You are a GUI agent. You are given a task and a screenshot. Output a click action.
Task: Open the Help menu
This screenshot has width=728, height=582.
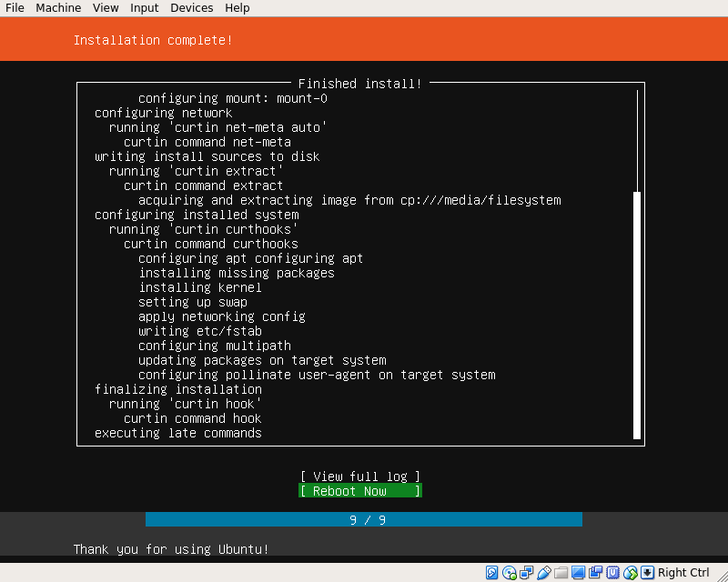click(237, 8)
